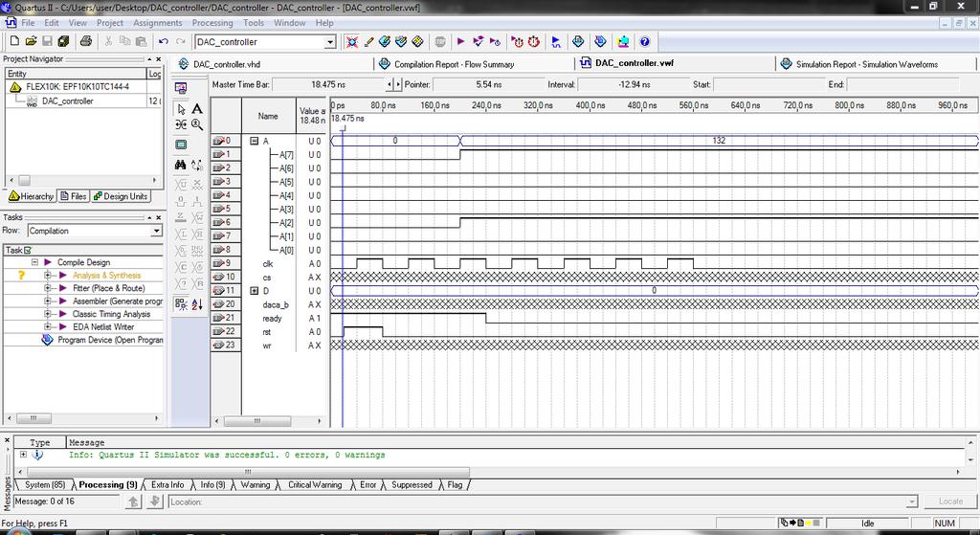Select the Text Tool letter A icon
Screen dimensions: 980x535
click(197, 109)
